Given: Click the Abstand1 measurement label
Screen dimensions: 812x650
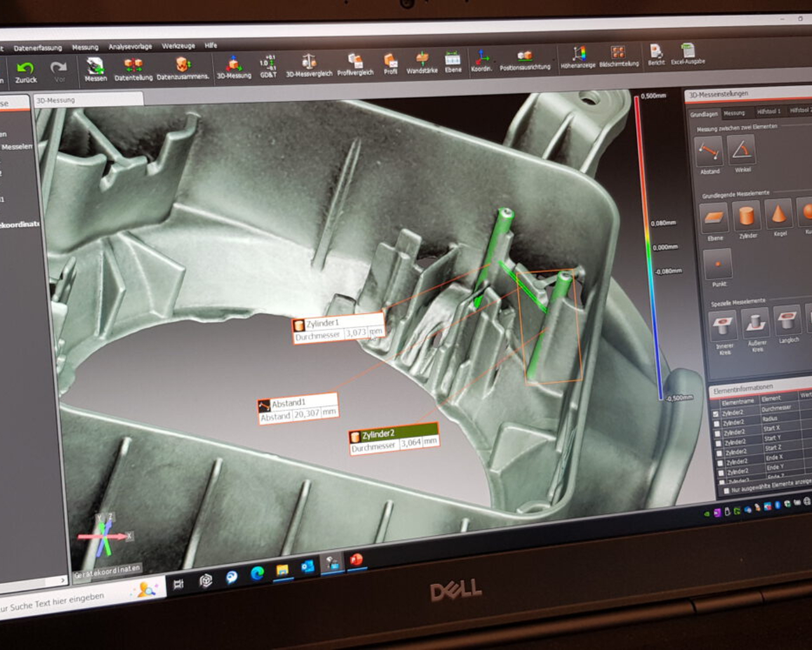Looking at the screenshot, I should (x=298, y=408).
